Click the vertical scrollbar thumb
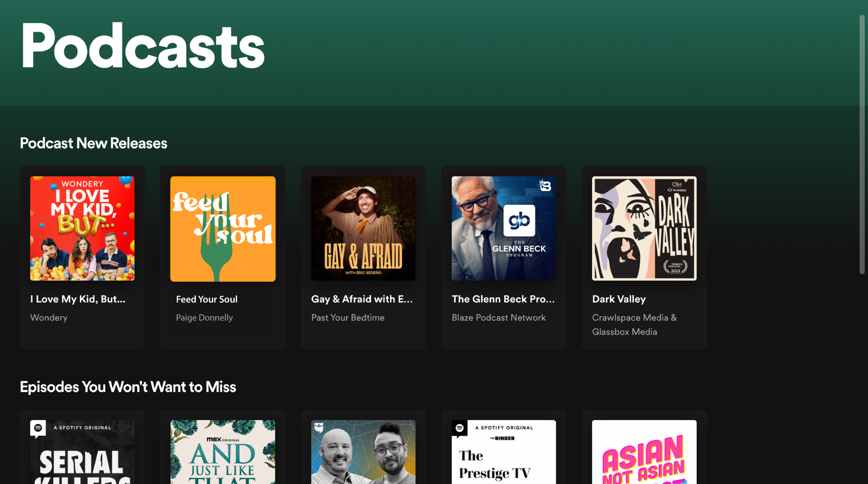This screenshot has width=868, height=484. pyautogui.click(x=862, y=145)
